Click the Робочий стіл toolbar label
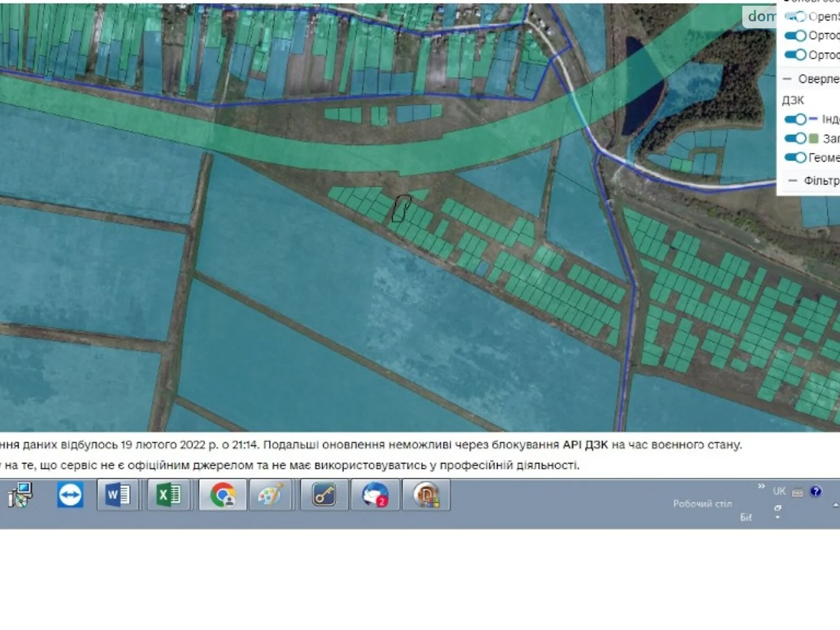 pos(702,503)
